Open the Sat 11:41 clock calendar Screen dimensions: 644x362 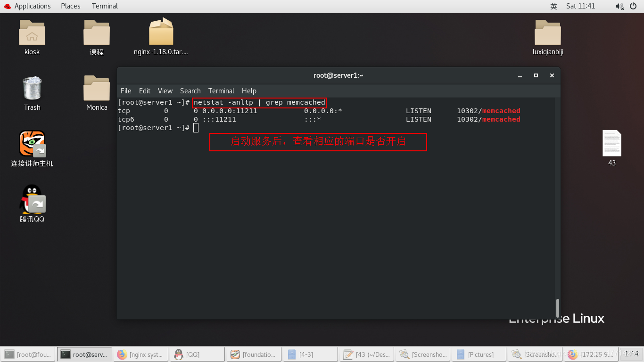pyautogui.click(x=581, y=6)
